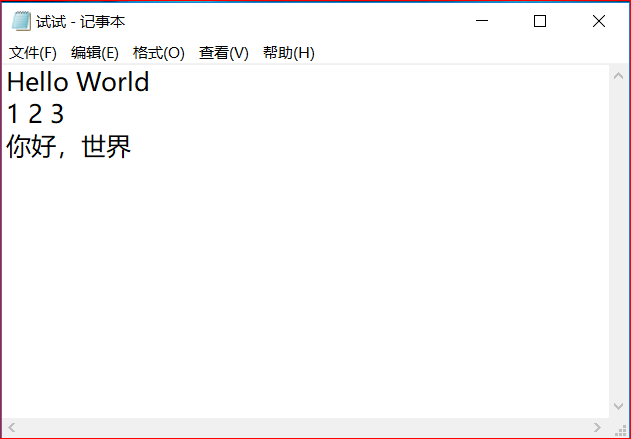Viewport: 631px width, 439px height.
Task: Place cursor in the "你好，世界" line
Action: click(x=69, y=146)
